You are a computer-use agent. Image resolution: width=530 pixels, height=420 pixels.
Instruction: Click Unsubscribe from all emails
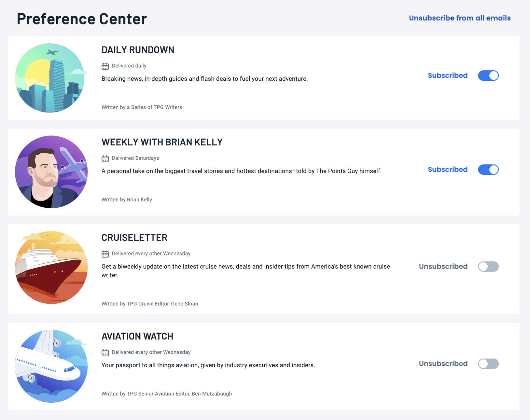[459, 18]
